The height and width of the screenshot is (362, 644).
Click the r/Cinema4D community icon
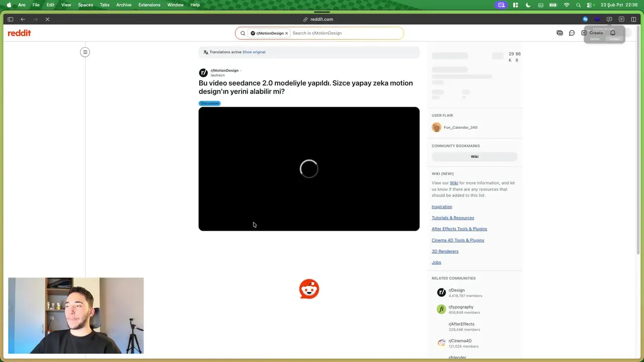tap(441, 343)
